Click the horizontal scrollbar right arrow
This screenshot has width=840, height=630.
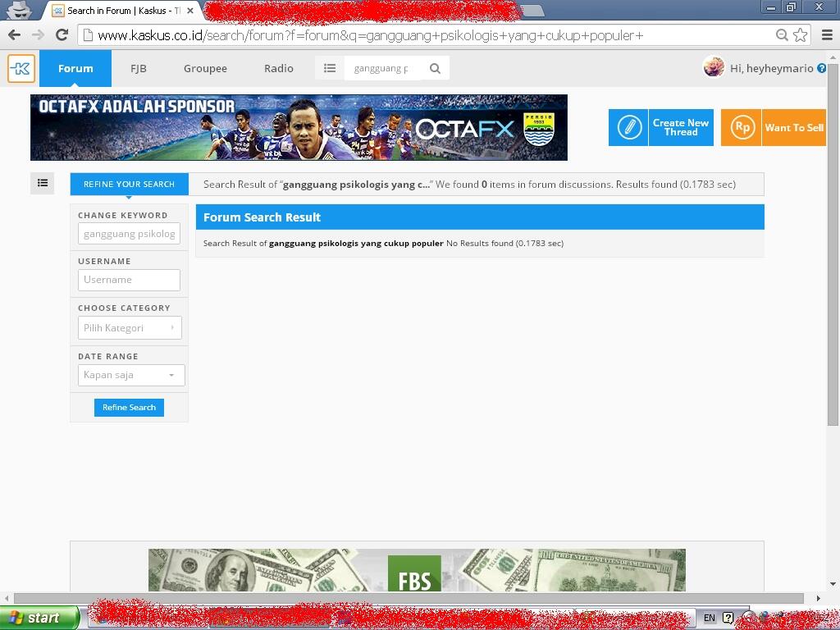(818, 598)
